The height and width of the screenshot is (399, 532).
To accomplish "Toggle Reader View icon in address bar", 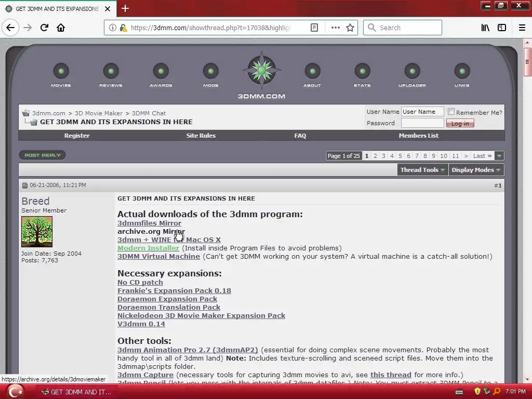I will [x=314, y=28].
